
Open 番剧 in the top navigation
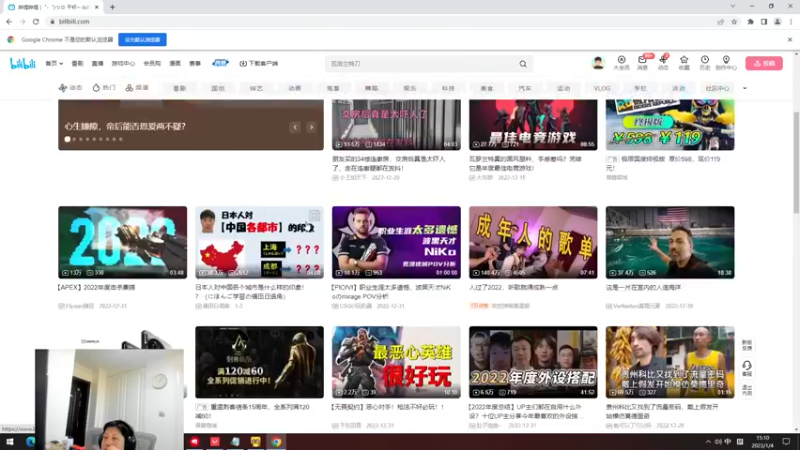[77, 63]
